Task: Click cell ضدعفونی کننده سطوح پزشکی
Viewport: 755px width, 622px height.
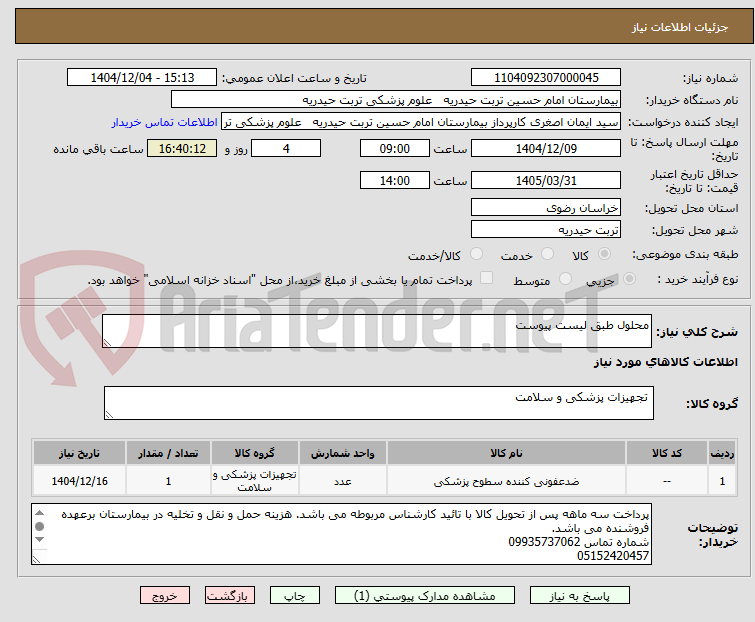Action: click(x=506, y=481)
